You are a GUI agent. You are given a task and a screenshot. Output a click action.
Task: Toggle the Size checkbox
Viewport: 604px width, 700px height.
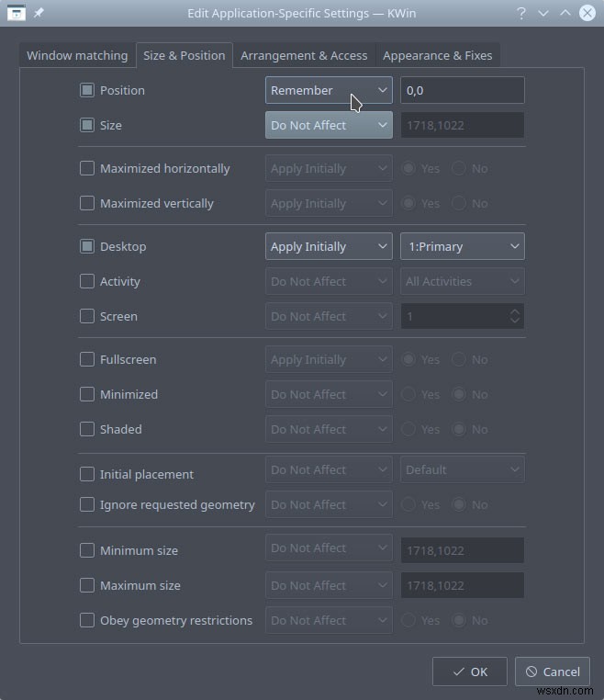87,125
